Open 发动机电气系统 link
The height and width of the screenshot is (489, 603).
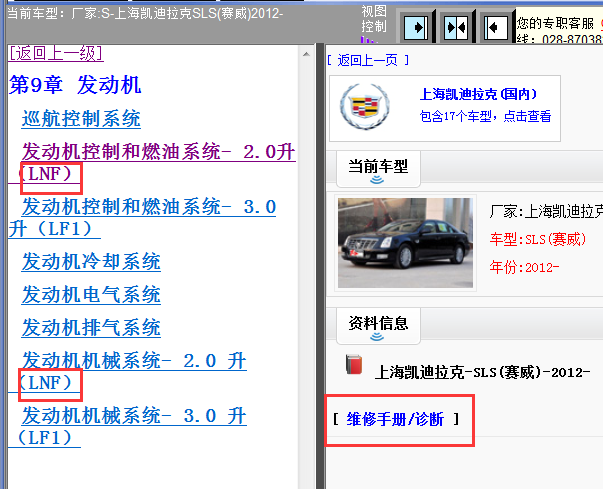tap(91, 295)
